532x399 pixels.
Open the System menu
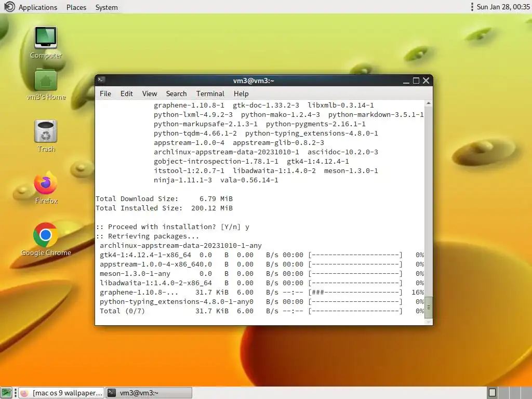click(x=107, y=7)
